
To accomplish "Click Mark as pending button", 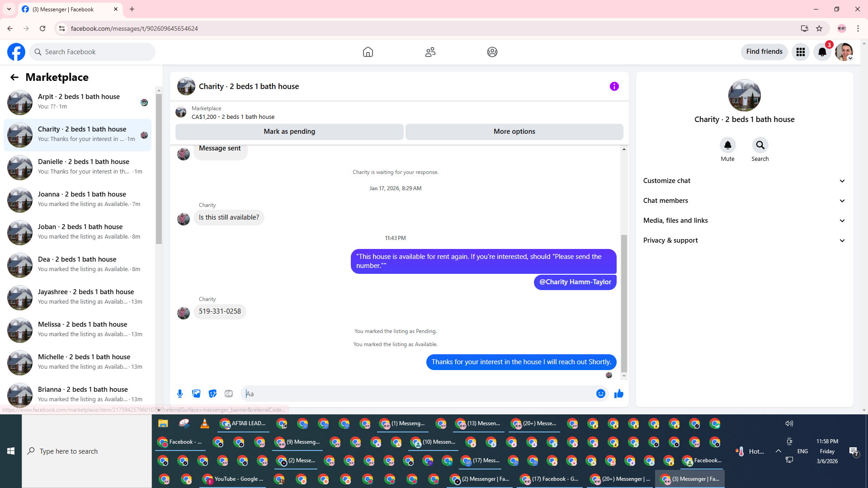I will pyautogui.click(x=289, y=131).
